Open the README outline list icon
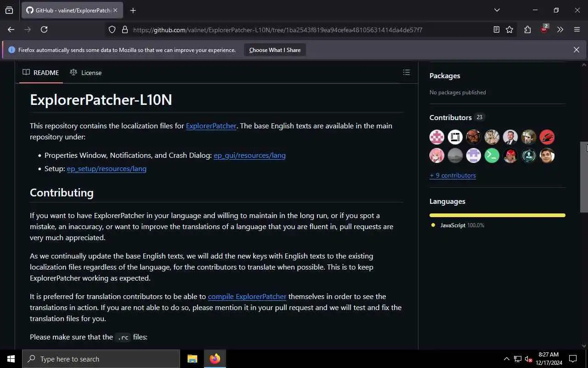This screenshot has width=588, height=368. [x=406, y=72]
